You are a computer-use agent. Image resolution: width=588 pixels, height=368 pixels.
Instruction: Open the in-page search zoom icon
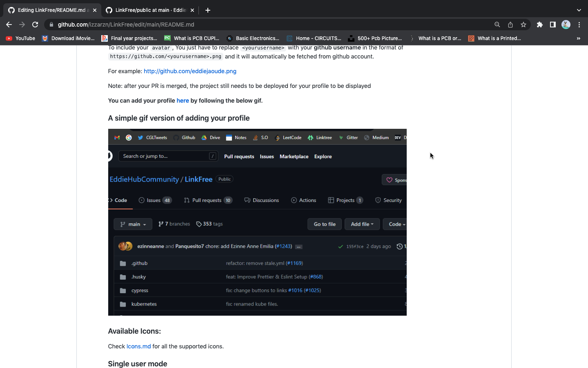point(497,24)
